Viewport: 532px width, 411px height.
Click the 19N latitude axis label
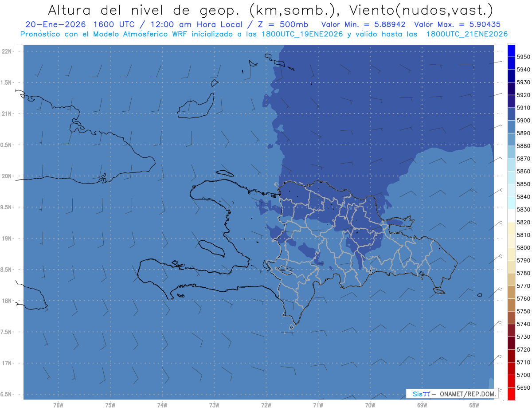tap(7, 239)
